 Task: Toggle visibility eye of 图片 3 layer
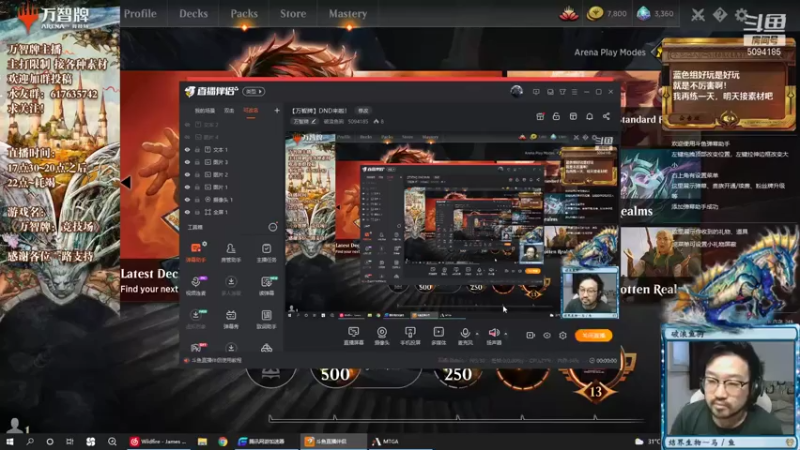(x=187, y=162)
